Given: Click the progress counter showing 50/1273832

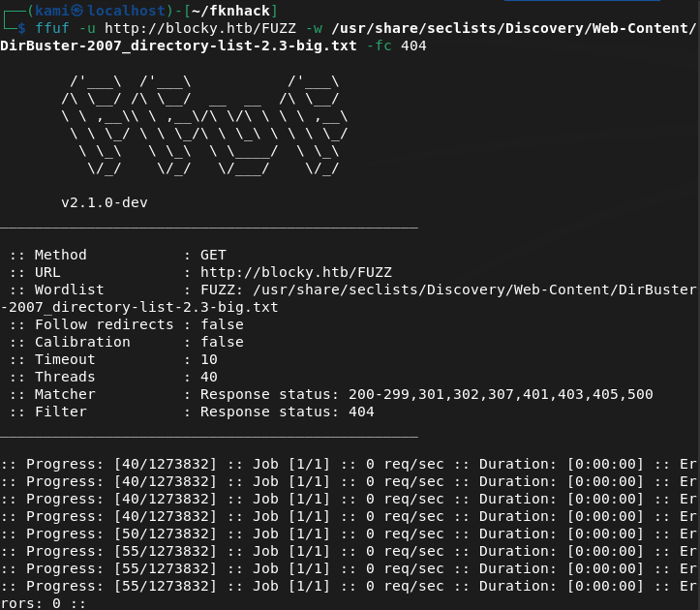Looking at the screenshot, I should click(x=166, y=534).
